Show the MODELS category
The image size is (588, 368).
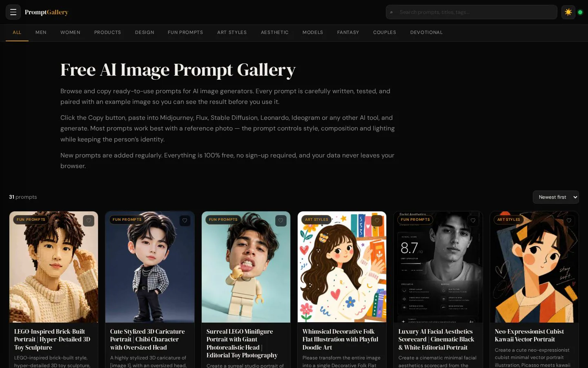click(313, 32)
